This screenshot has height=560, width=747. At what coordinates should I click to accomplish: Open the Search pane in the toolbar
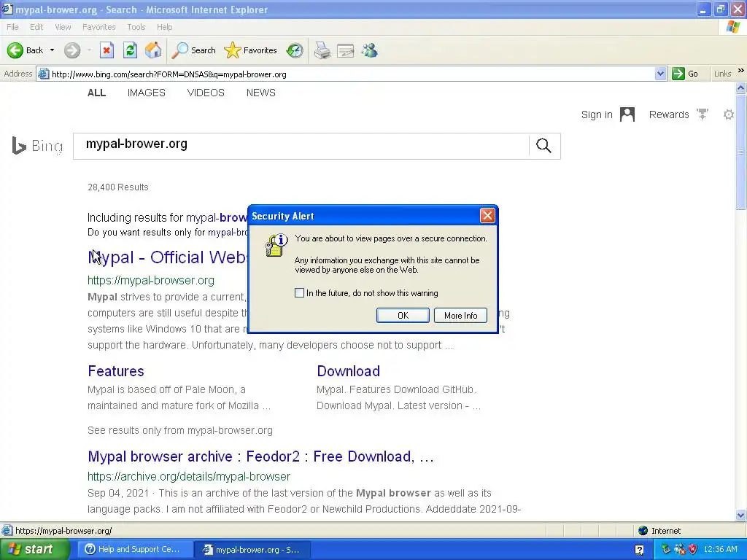click(x=193, y=50)
